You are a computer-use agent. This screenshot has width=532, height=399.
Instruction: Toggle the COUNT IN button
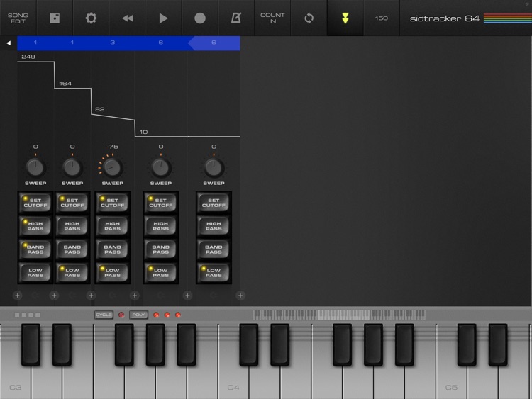click(x=272, y=18)
